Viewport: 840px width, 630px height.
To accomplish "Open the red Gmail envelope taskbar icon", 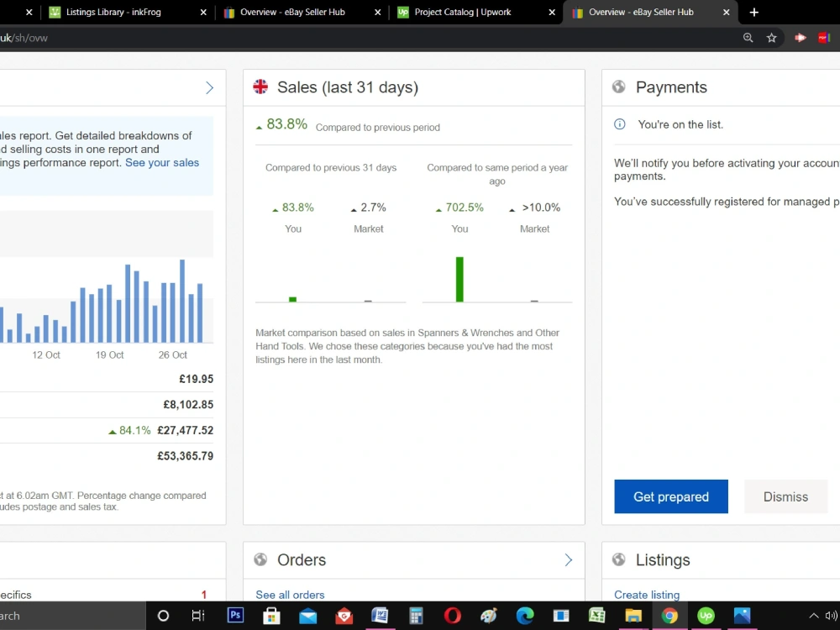I will click(x=344, y=616).
